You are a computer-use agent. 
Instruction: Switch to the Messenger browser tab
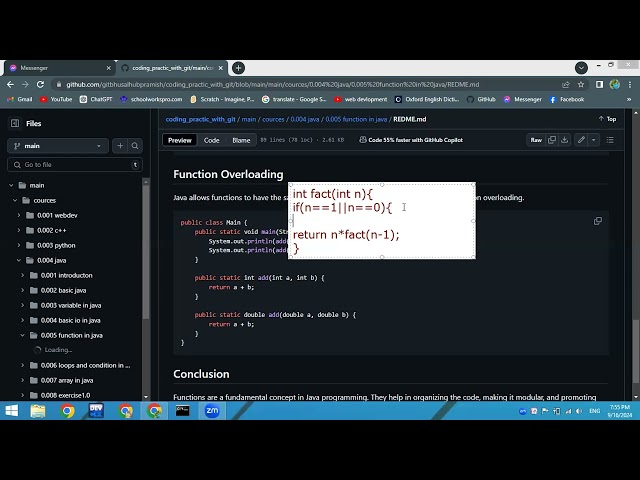[x=59, y=68]
